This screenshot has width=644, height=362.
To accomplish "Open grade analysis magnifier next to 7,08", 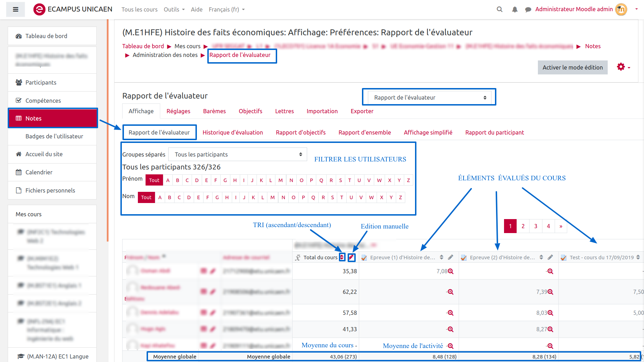I will [451, 271].
